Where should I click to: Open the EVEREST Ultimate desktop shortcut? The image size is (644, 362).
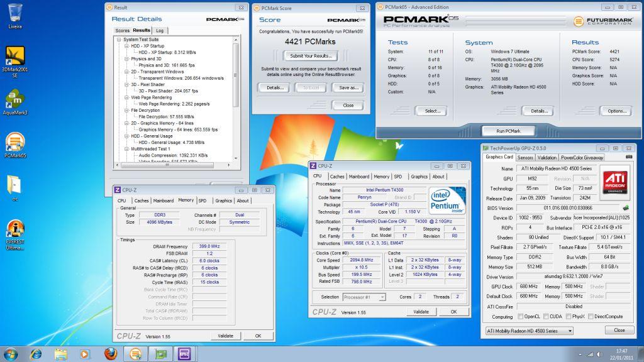pos(15,235)
